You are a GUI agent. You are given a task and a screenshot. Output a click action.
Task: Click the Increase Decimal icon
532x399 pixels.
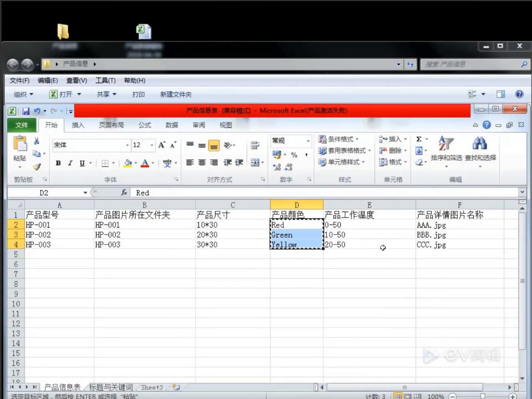[277, 167]
